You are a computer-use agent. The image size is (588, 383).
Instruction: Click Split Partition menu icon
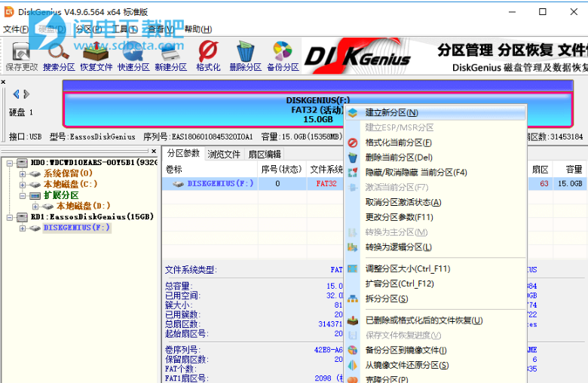[x=353, y=299]
